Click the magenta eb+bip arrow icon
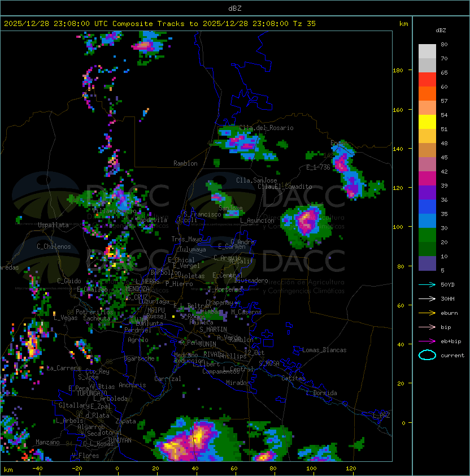Image resolution: width=470 pixels, height=476 pixels. [427, 341]
